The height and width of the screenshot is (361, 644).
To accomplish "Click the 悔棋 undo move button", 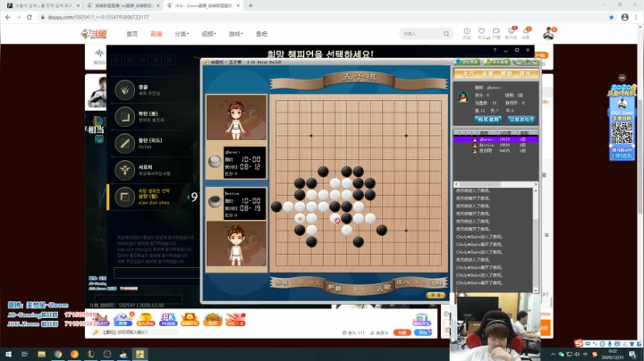I will [282, 282].
